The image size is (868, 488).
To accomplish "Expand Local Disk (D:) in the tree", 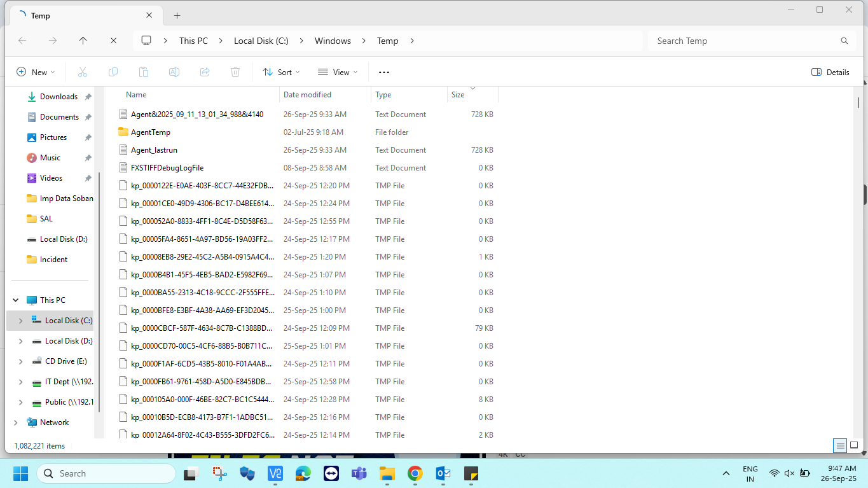I will pyautogui.click(x=20, y=340).
